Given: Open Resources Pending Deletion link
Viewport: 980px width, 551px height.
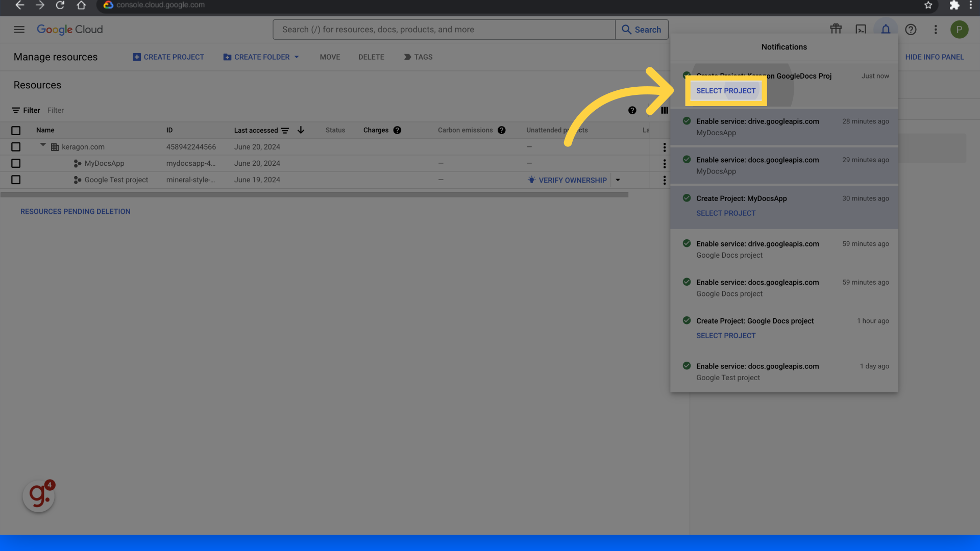Looking at the screenshot, I should click(x=75, y=212).
